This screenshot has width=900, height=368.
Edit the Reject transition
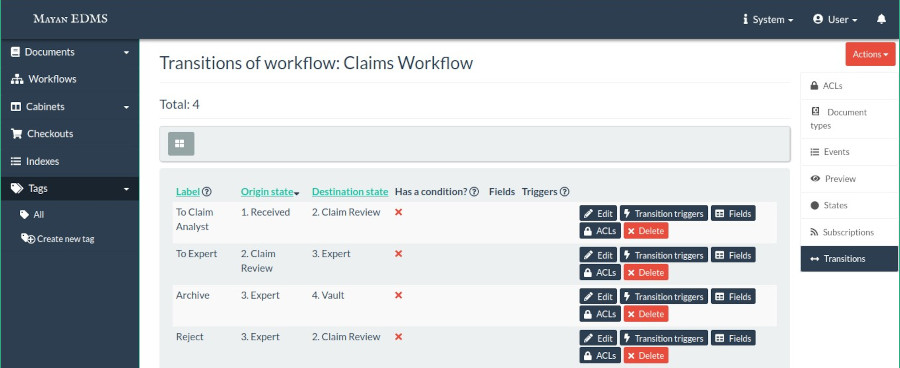point(598,338)
